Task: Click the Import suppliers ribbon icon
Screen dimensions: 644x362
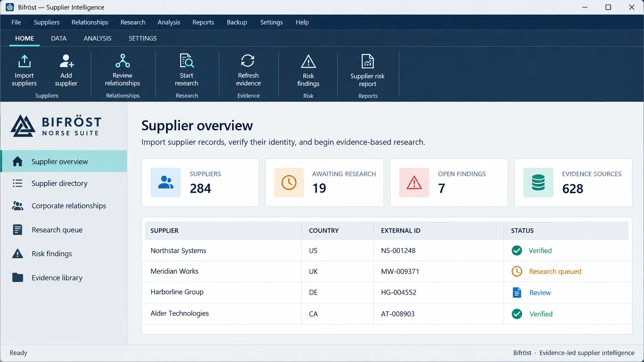Action: coord(24,61)
